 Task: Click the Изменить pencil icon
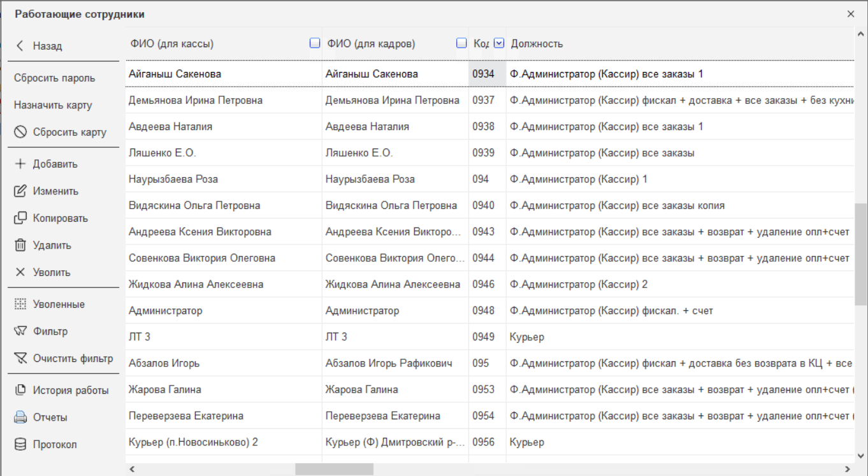(x=20, y=191)
